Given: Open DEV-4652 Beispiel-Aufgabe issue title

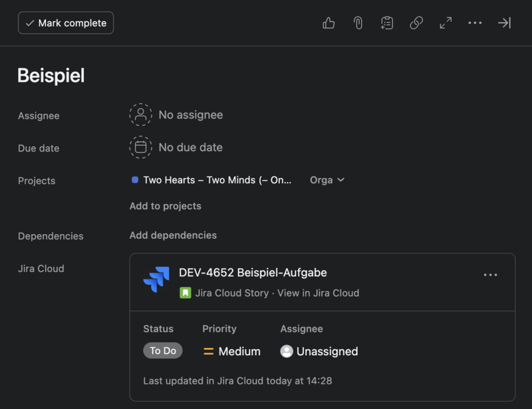Looking at the screenshot, I should pyautogui.click(x=253, y=273).
